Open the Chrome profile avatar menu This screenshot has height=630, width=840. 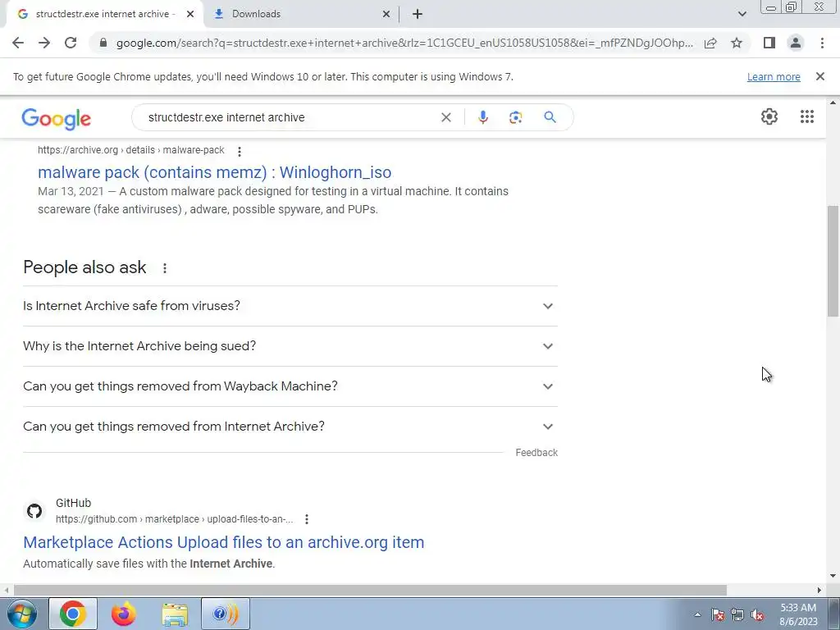[796, 43]
